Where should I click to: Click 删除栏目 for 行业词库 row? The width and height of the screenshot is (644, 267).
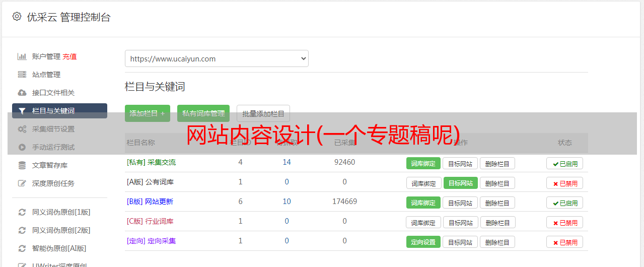498,222
